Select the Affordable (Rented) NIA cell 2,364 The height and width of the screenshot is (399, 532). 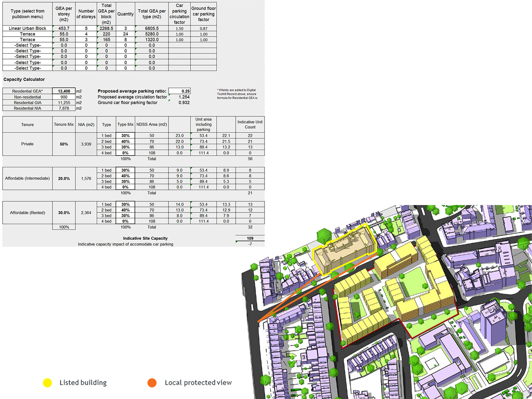pyautogui.click(x=86, y=213)
